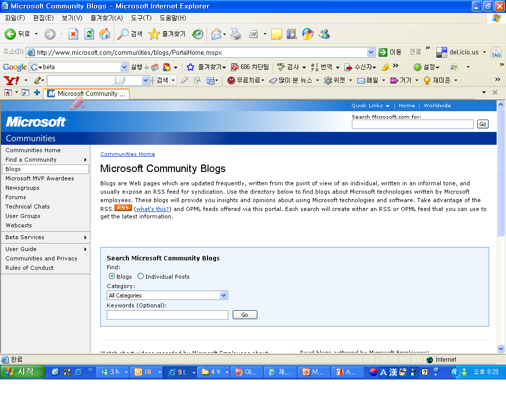This screenshot has height=420, width=506.
Task: Select the Individual Posts radio button
Action: pyautogui.click(x=140, y=276)
